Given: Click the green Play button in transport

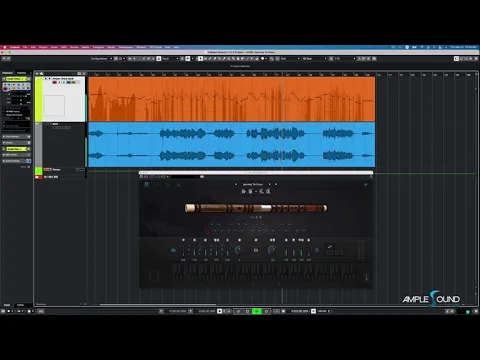Looking at the screenshot, I should pos(257,311).
